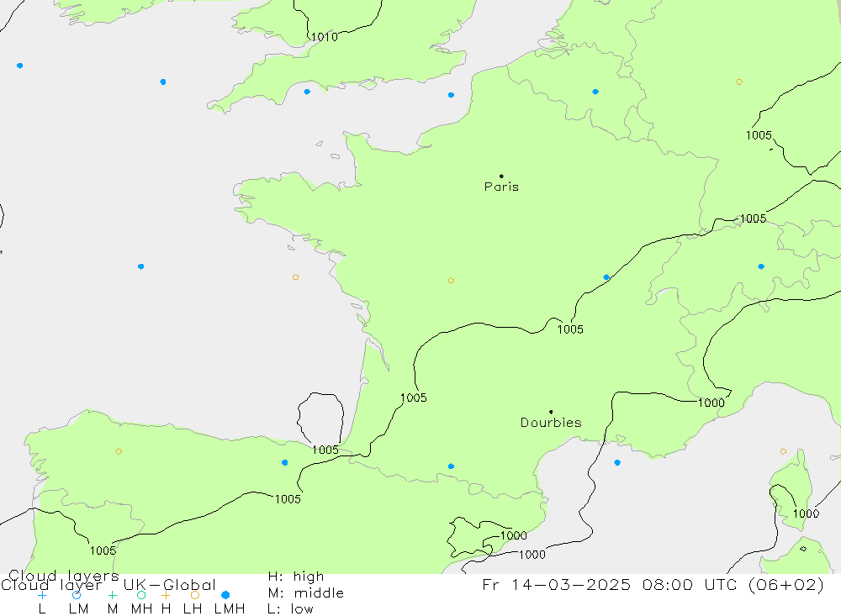
Task: Click the "1005" label in central France
Action: 570,329
